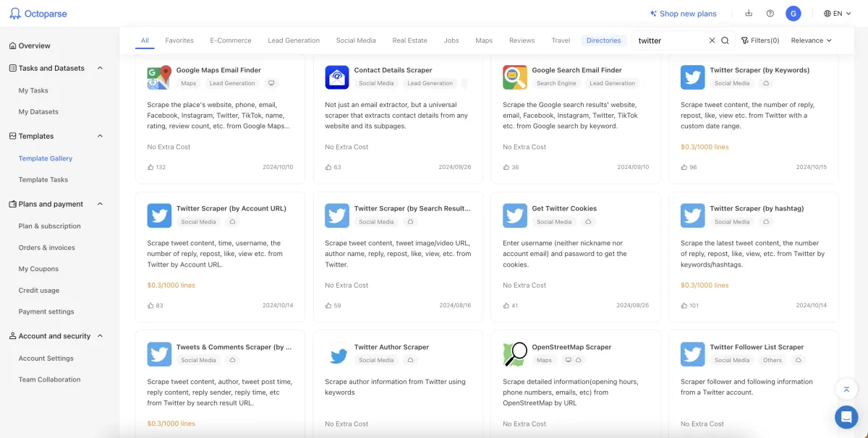
Task: Collapse the Account and security section
Action: click(100, 336)
